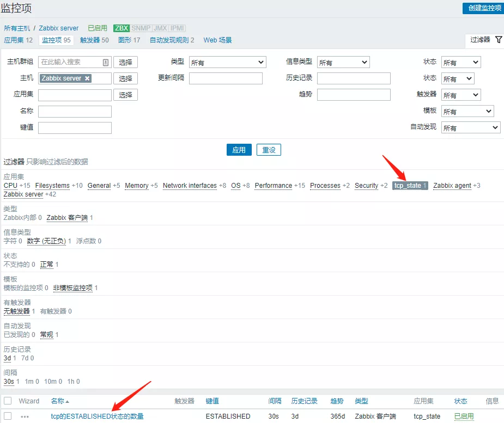The height and width of the screenshot is (423, 504).
Task: Check the box for the tcp ESTABLISHED item row
Action: click(x=8, y=416)
